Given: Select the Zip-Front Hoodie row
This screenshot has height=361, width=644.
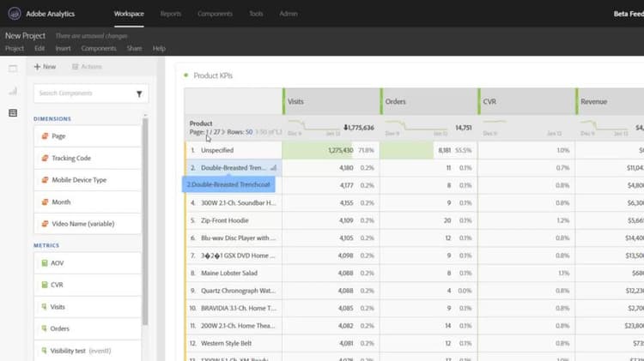Looking at the screenshot, I should point(234,220).
